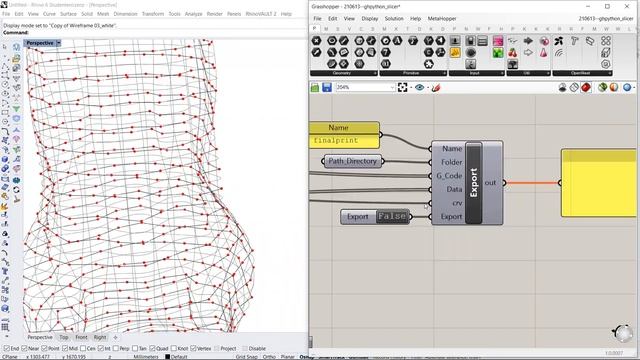Enable the Cen osnap checkbox
640x360 pixels.
83,349
